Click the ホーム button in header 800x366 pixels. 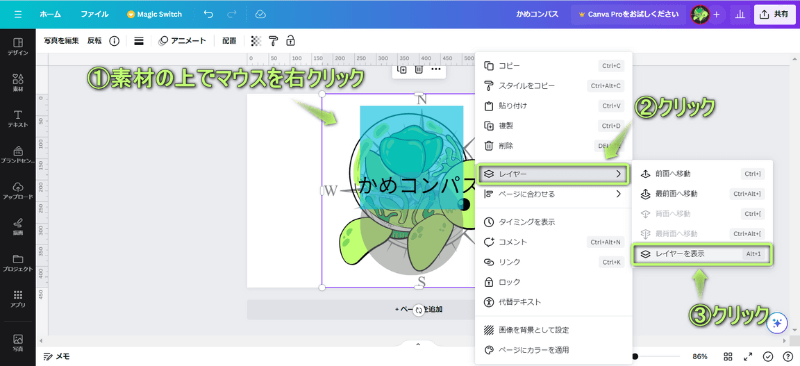tap(51, 14)
